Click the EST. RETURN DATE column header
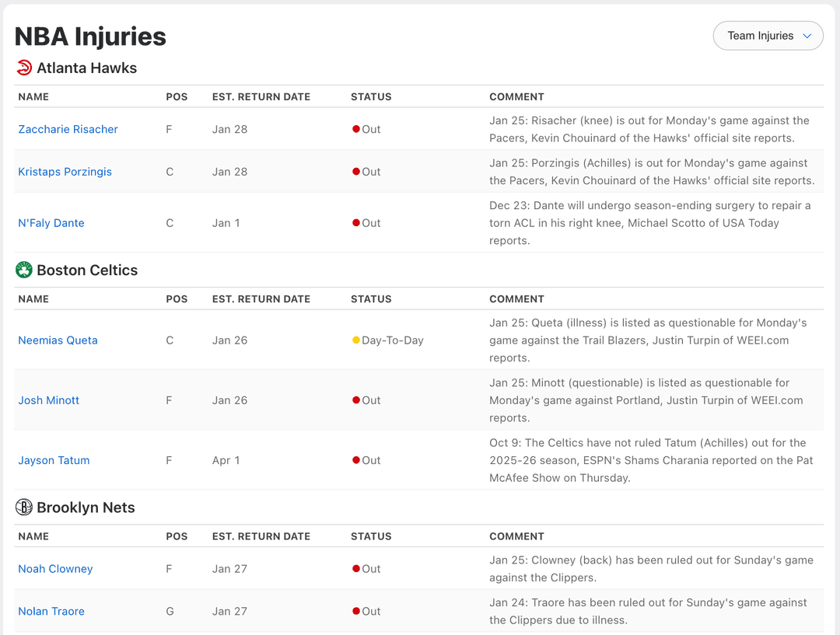Screen dimensions: 840x635 click(x=261, y=96)
